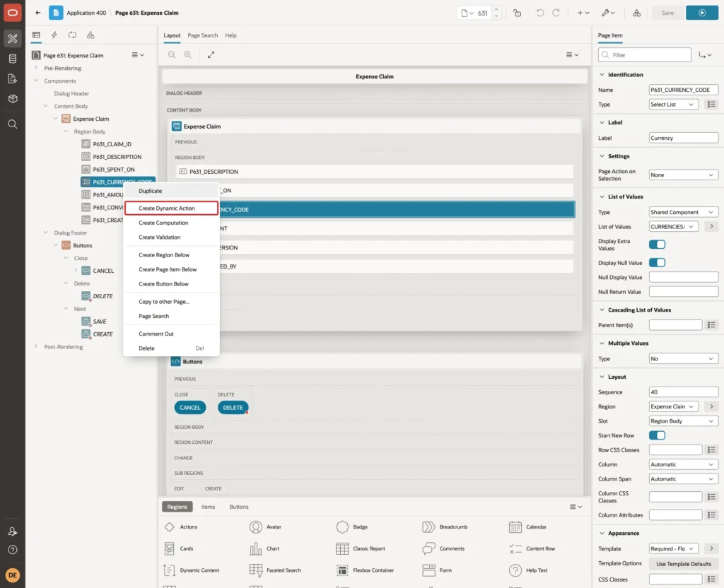The height and width of the screenshot is (588, 724).
Task: Click the Label field containing Currency
Action: [x=684, y=138]
